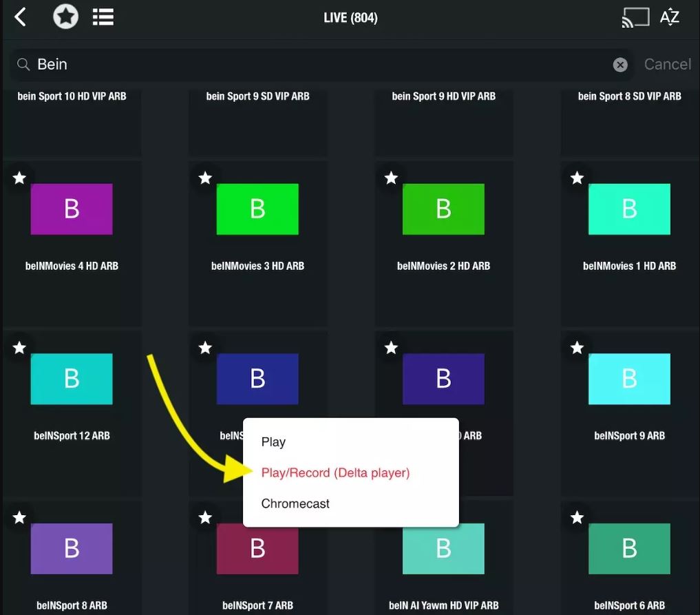This screenshot has height=615, width=700.
Task: Toggle favorite star on beINSport 6 ARB
Action: click(577, 517)
